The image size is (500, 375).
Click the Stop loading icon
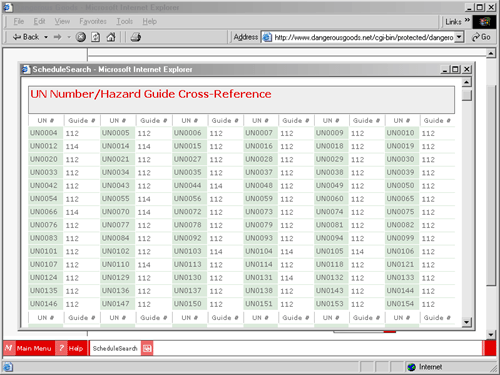(81, 37)
